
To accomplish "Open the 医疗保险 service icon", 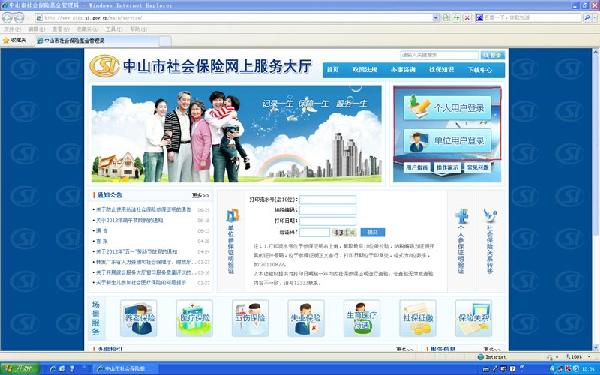I will 194,318.
